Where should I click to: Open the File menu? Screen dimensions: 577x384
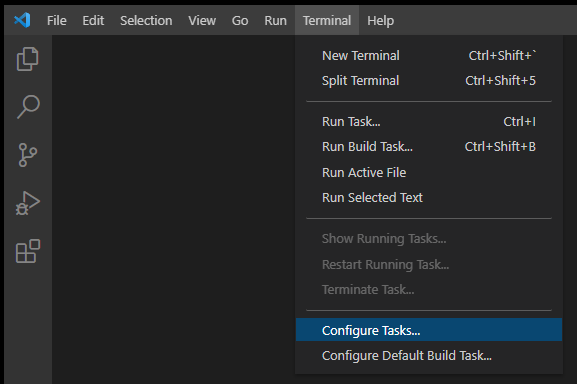[x=57, y=21]
